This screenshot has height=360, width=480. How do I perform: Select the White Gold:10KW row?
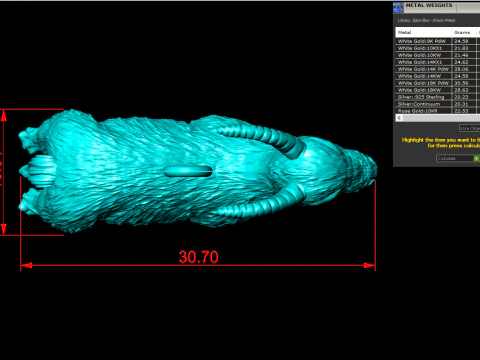coord(438,55)
